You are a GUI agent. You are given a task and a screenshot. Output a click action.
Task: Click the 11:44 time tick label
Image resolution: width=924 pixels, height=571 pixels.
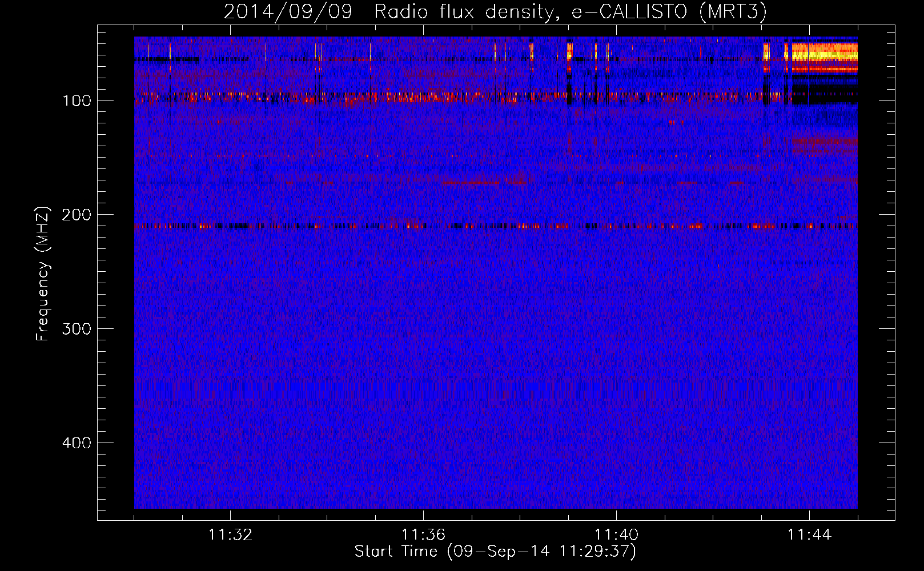pos(809,535)
